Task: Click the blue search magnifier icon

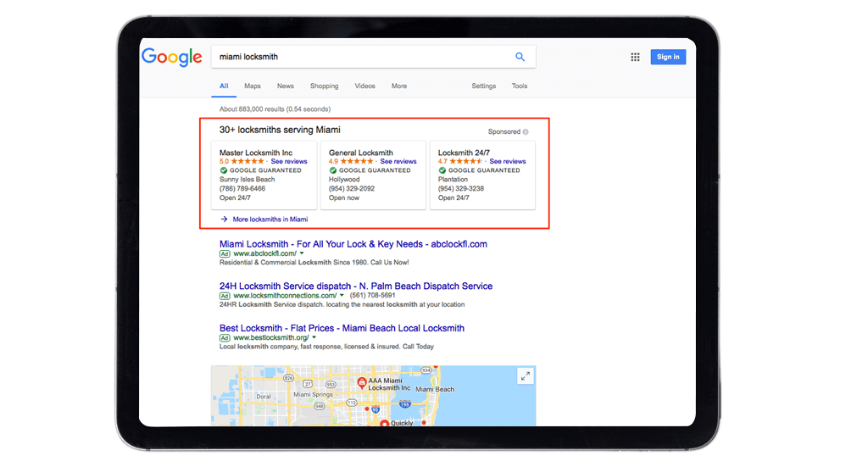Action: tap(520, 57)
